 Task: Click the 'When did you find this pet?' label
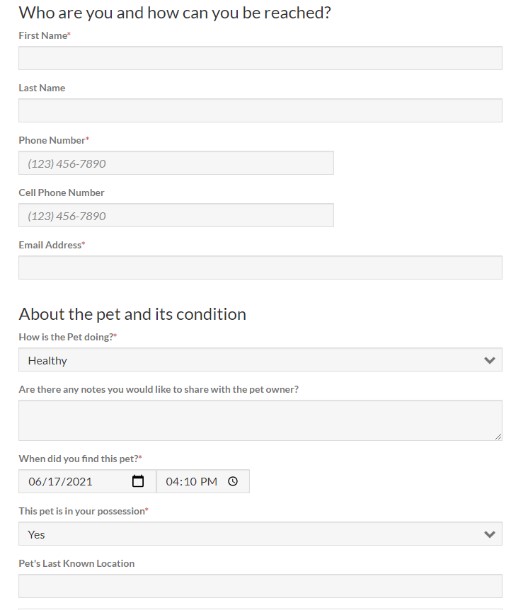pos(80,459)
